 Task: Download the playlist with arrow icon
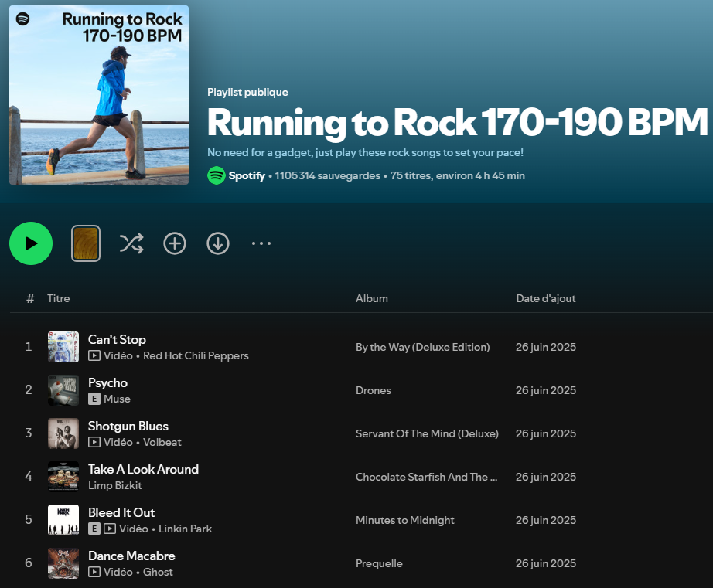pos(218,244)
